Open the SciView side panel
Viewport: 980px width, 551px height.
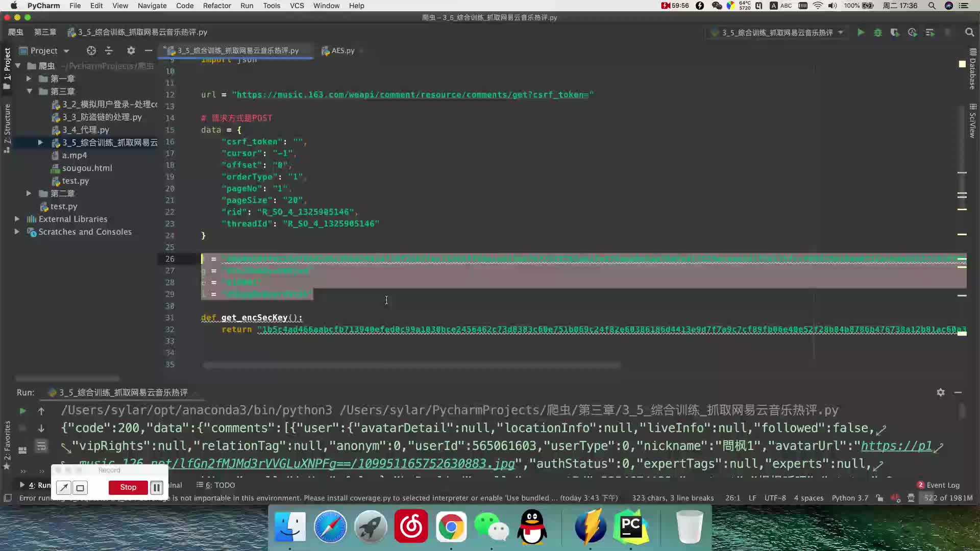[x=973, y=121]
